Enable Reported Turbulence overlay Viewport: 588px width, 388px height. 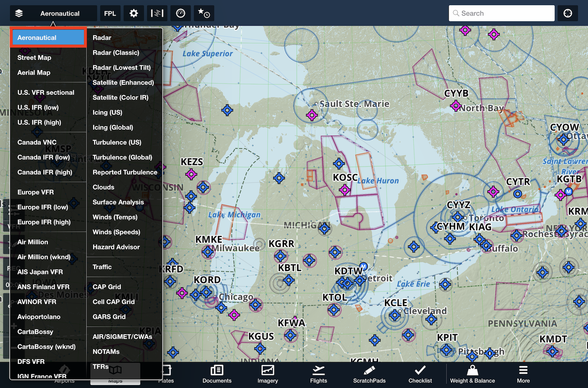click(x=124, y=172)
